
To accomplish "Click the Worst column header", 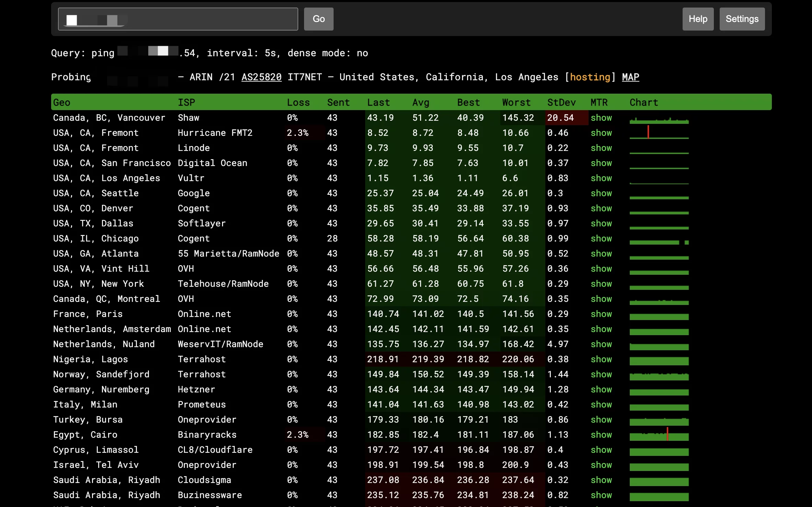I will [x=516, y=103].
